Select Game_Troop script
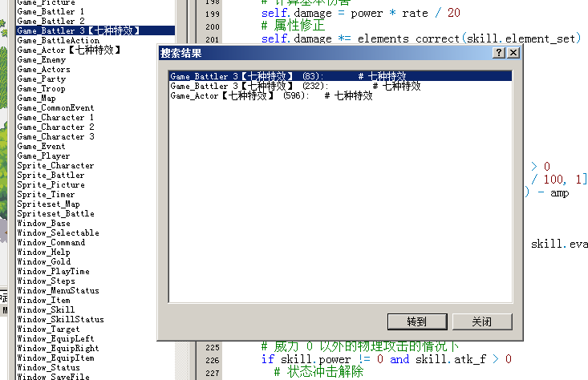Image resolution: width=588 pixels, height=380 pixels. coord(41,88)
